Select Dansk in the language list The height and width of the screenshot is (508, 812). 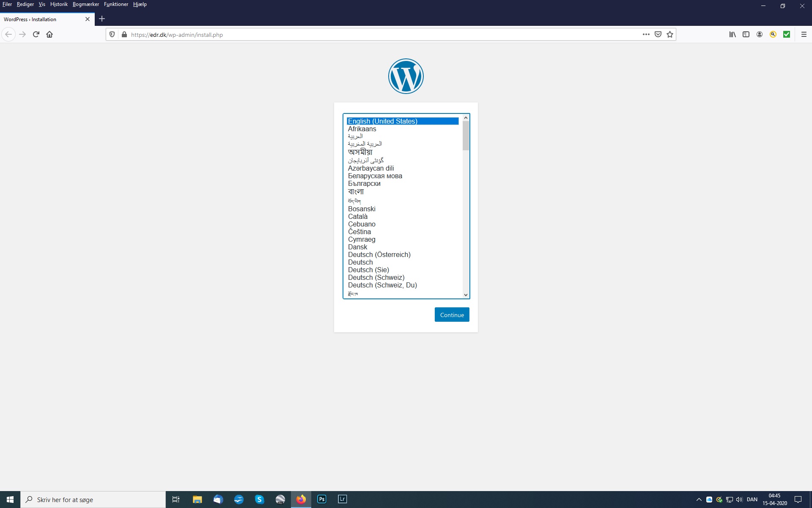coord(358,247)
